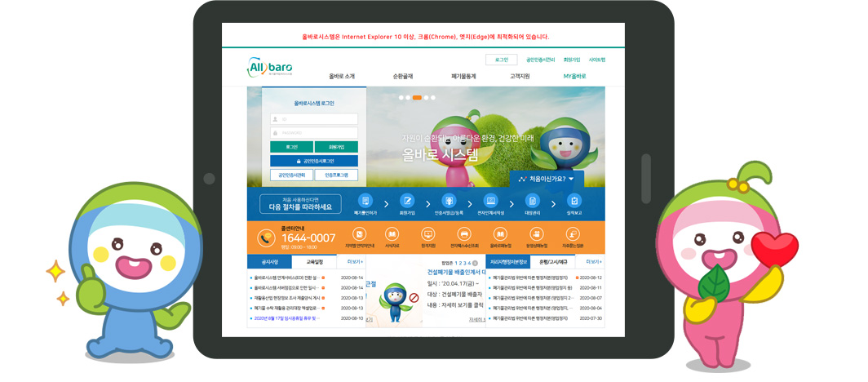Image resolution: width=868 pixels, height=382 pixels.
Task: Open the 순환골재 menu
Action: [403, 77]
